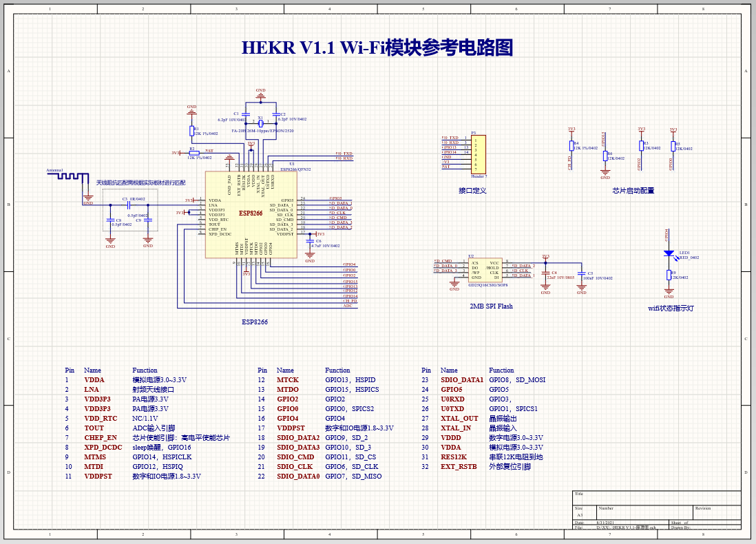756x544 pixels.
Task: Click the wifi状态指示灯 caption
Action: point(671,308)
